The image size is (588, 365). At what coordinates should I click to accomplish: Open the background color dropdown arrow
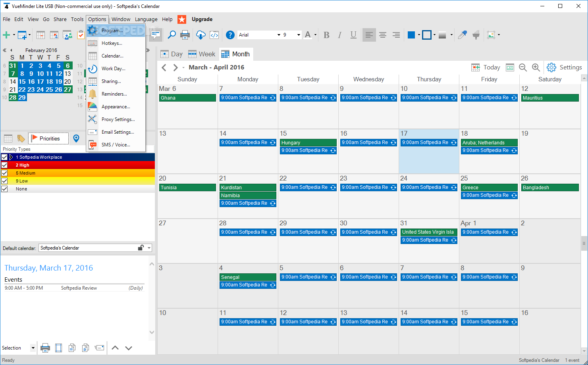[419, 35]
